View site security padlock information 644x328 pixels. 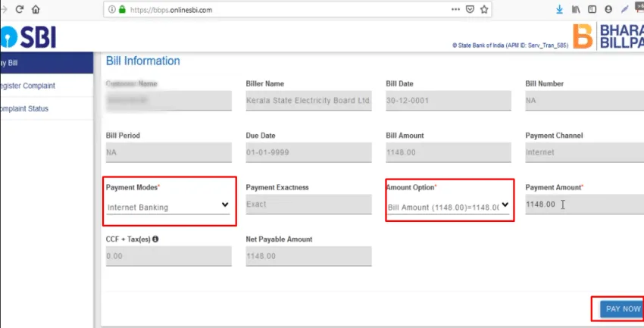(x=123, y=10)
